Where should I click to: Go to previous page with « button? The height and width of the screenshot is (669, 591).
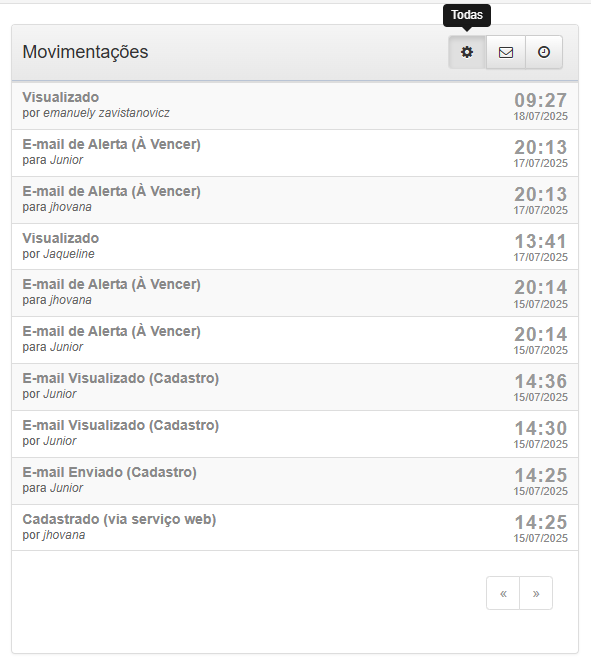tap(503, 593)
